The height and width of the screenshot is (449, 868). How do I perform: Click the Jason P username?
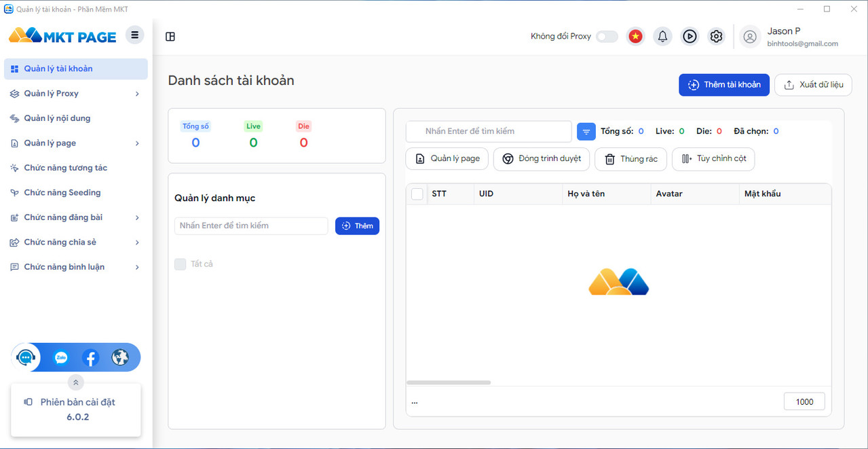point(784,31)
